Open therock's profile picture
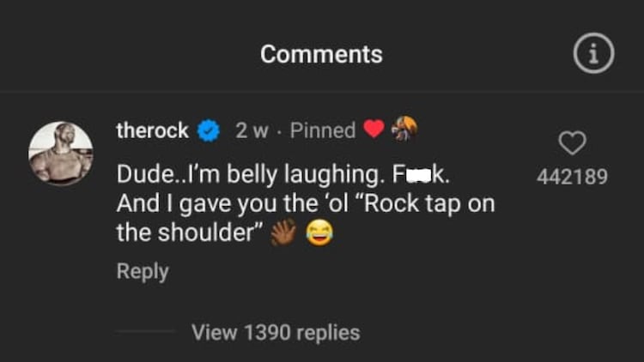This screenshot has height=362, width=644. point(60,153)
